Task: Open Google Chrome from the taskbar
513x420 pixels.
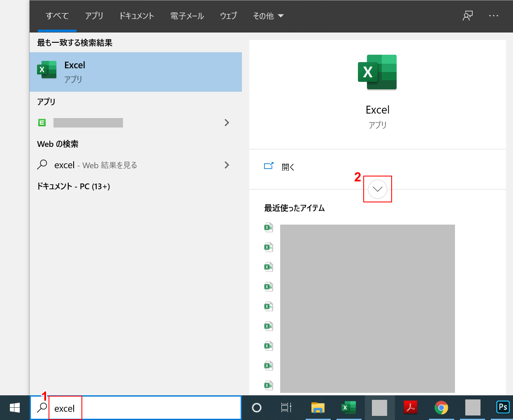Action: 441,408
